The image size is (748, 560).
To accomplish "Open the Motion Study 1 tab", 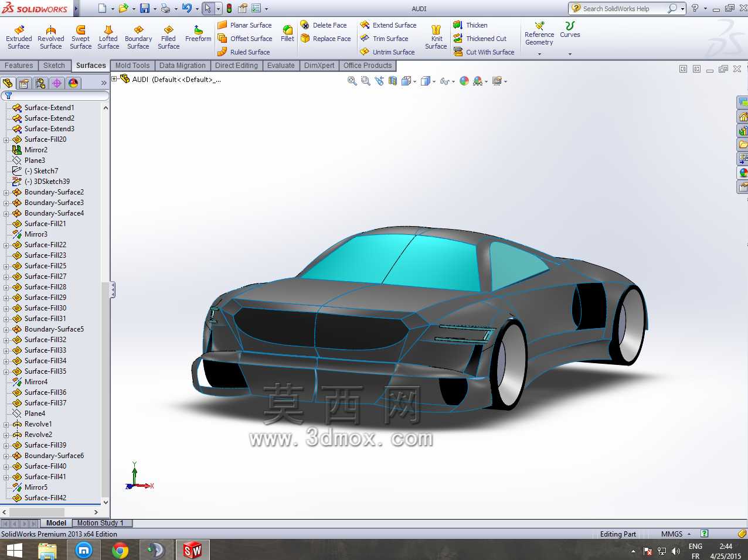I will 100,523.
